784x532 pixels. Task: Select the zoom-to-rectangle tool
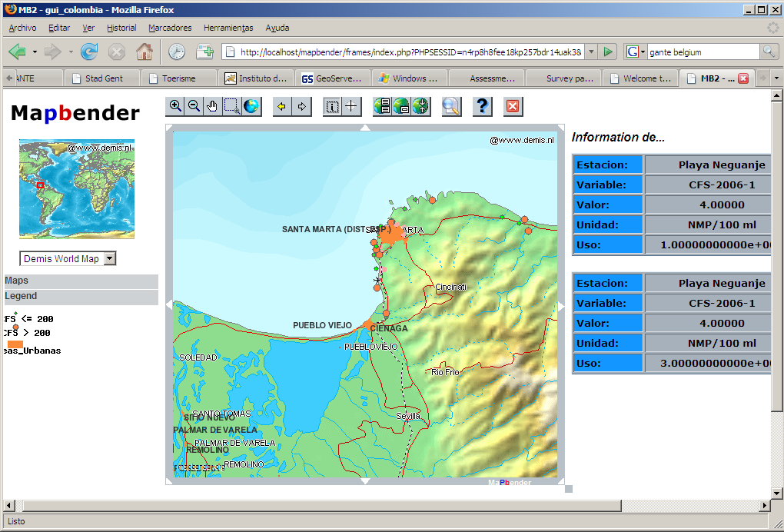pos(232,106)
